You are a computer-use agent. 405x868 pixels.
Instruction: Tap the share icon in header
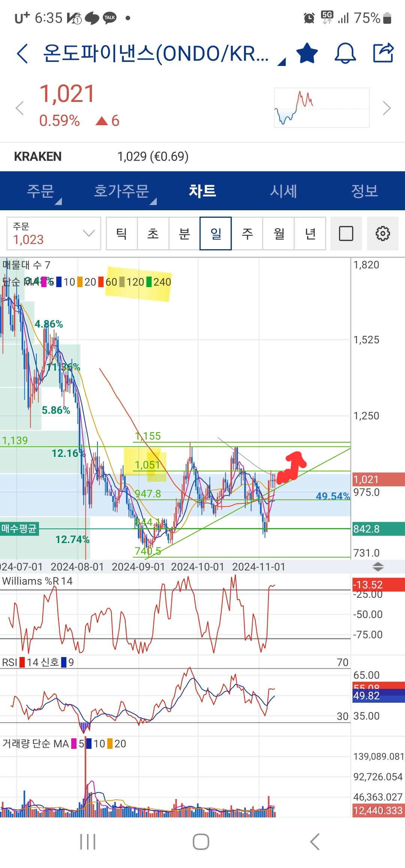pyautogui.click(x=383, y=53)
